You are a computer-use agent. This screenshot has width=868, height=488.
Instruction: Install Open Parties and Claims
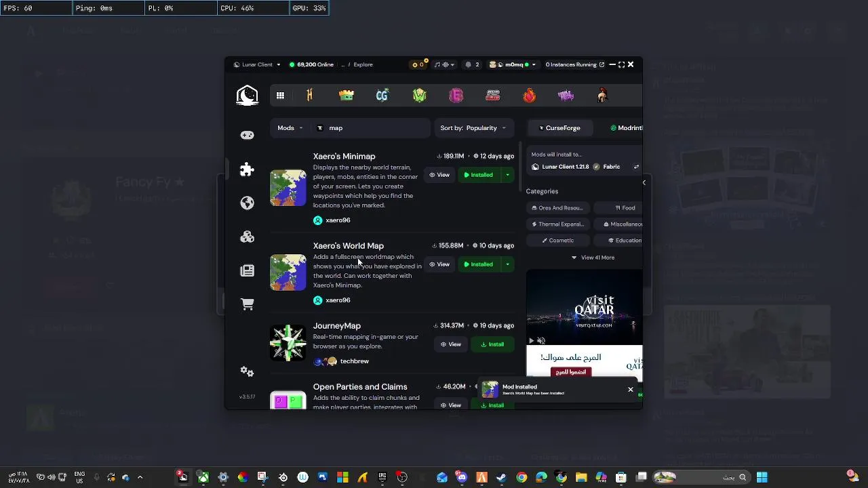tap(492, 405)
